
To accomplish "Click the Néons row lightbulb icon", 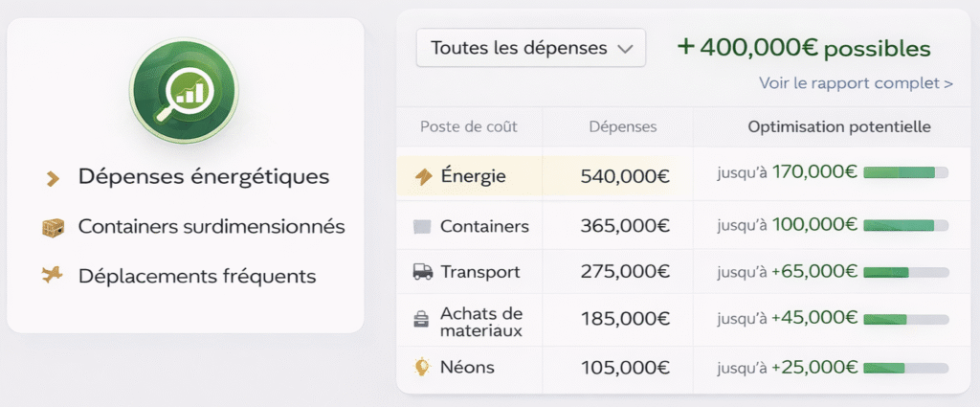I will point(421,367).
